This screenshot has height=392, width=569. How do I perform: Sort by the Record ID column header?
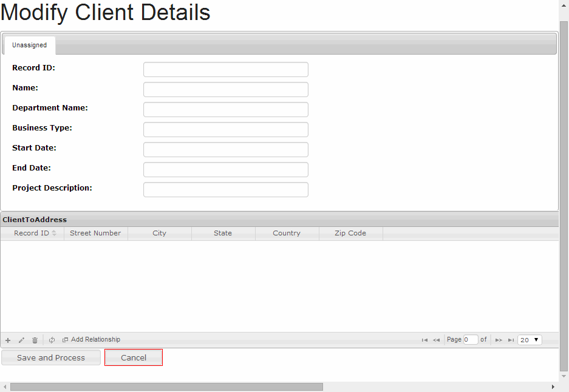tap(32, 233)
